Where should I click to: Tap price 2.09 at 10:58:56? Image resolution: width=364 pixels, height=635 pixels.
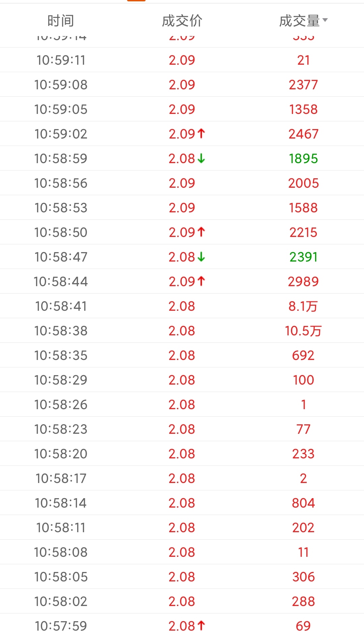tap(182, 183)
